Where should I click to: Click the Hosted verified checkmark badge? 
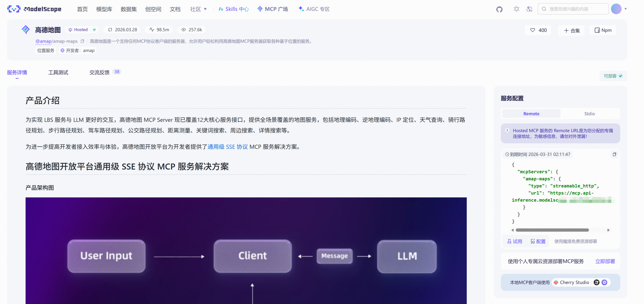[x=94, y=29]
